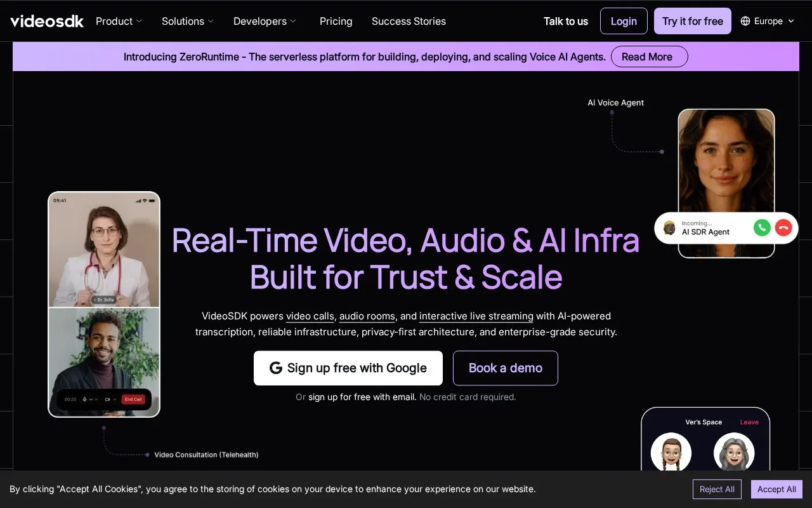Click the microphone icon in the call bar
This screenshot has height=508, width=812.
pos(86,399)
